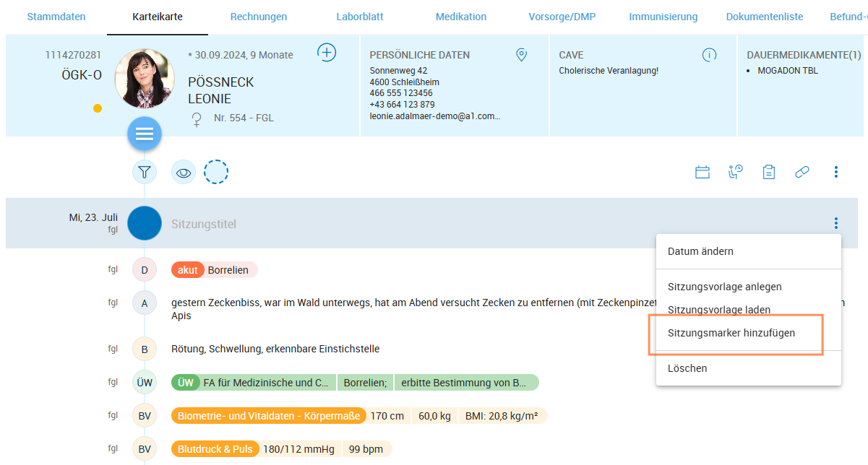Open the toolbar three-dot overflow menu
The width and height of the screenshot is (868, 465).
tap(835, 172)
